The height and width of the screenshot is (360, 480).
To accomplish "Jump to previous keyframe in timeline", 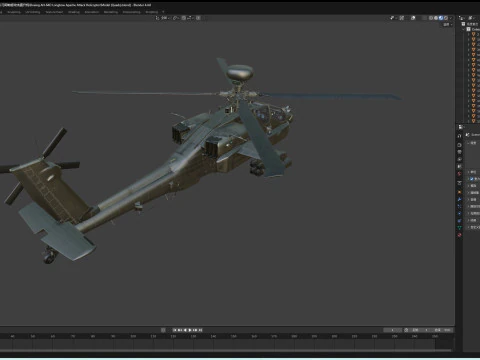I will pos(179,330).
